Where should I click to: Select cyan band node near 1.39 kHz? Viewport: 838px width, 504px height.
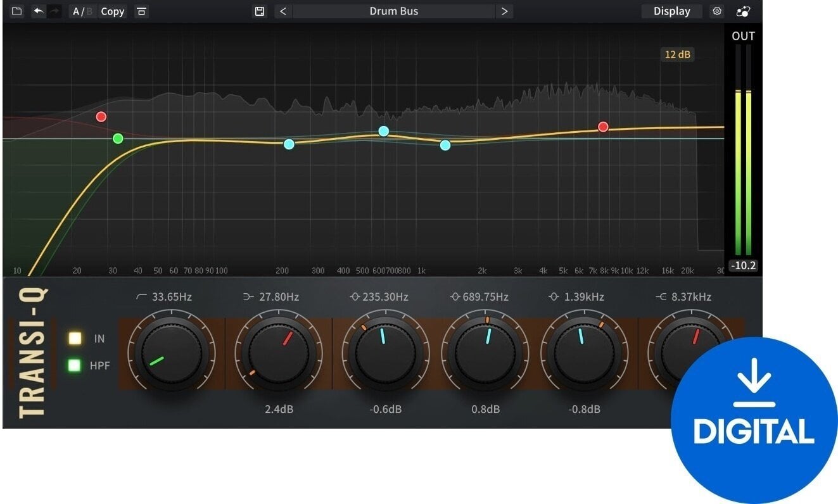[x=445, y=145]
